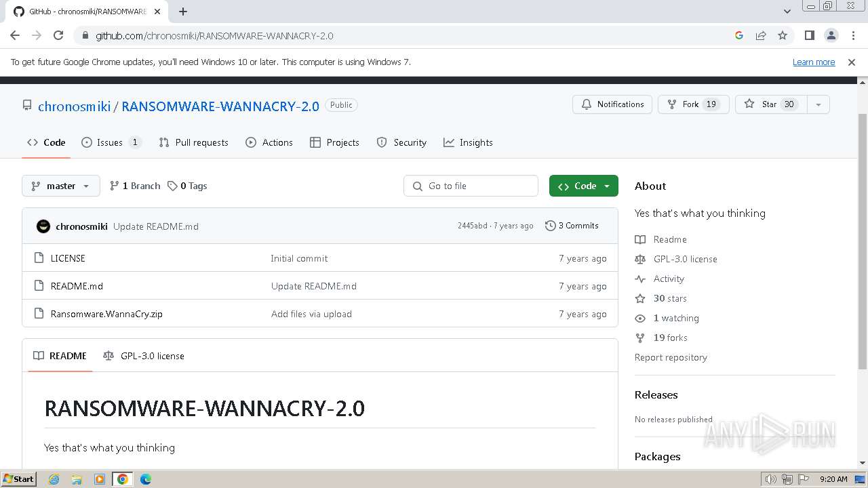Click the browser forward arrow

click(x=37, y=35)
